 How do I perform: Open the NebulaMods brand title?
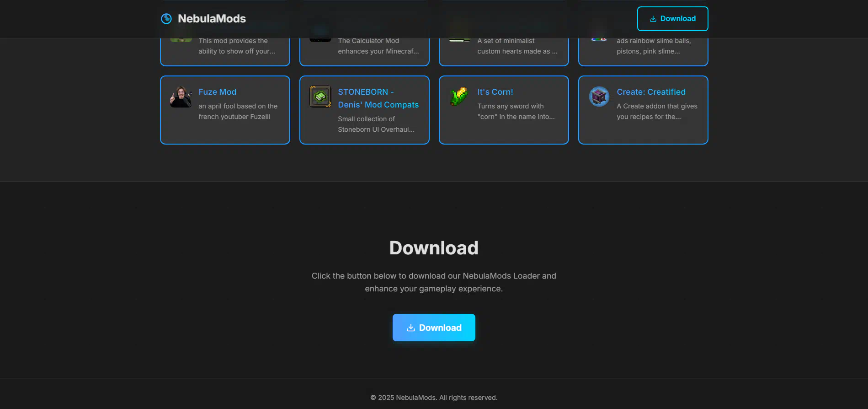tap(212, 19)
